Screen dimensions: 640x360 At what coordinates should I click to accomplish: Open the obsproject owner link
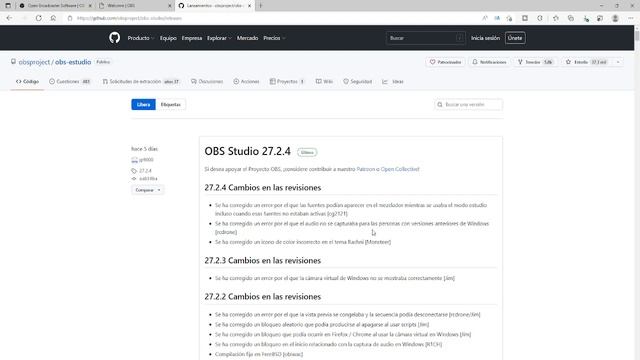(34, 62)
